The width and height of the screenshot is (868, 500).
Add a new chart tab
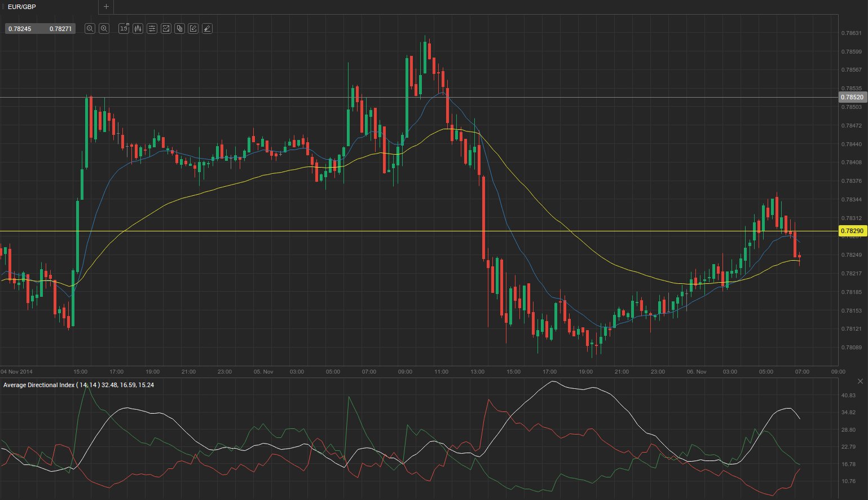106,7
